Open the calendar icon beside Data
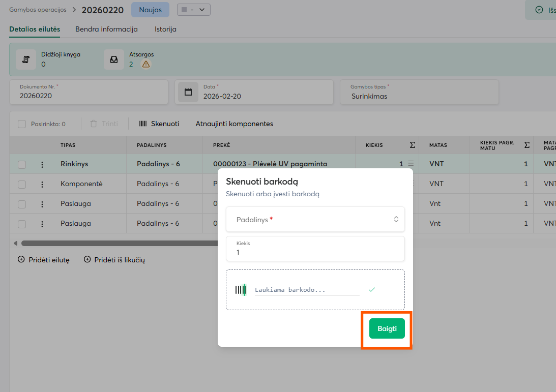Screen dimensions: 556x392 pyautogui.click(x=188, y=92)
